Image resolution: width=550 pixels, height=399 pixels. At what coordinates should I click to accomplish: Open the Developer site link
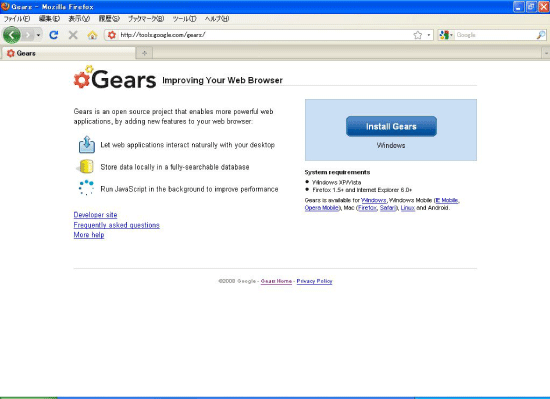pyautogui.click(x=95, y=215)
